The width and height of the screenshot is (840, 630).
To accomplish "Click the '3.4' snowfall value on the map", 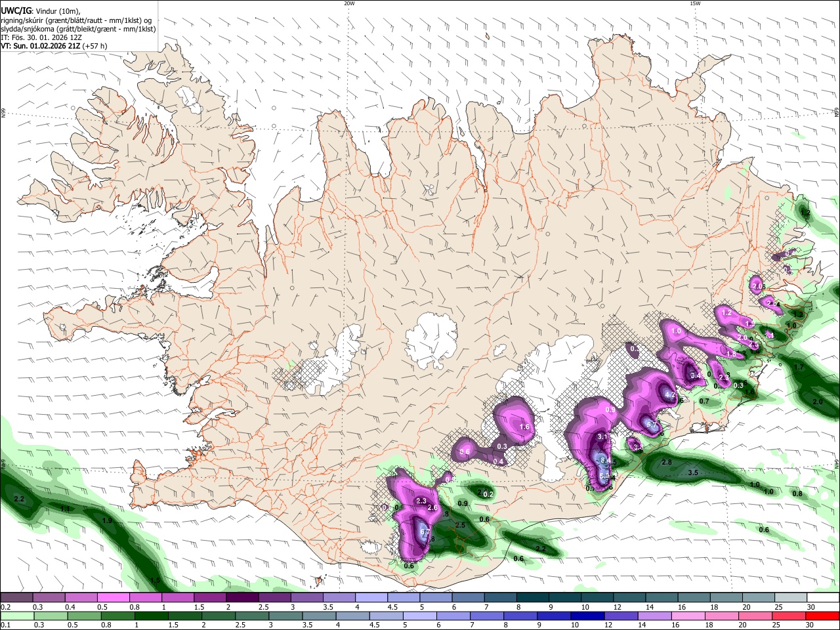I will pos(696,375).
